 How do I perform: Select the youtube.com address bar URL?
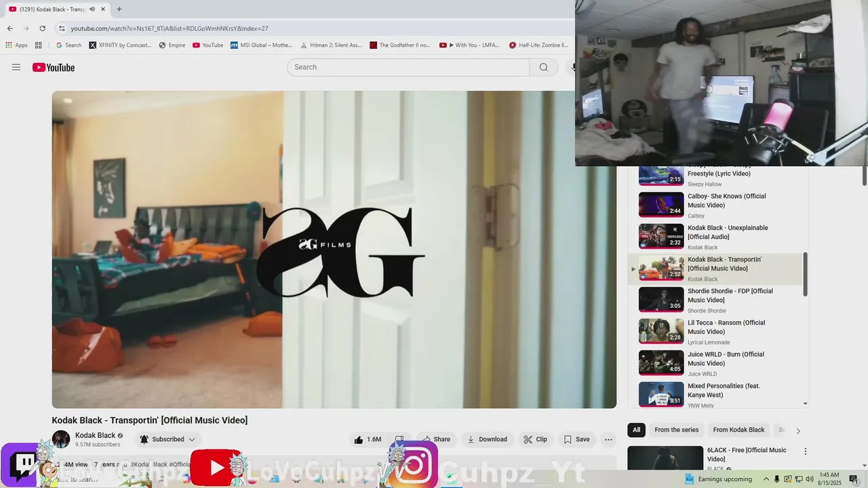pyautogui.click(x=170, y=28)
